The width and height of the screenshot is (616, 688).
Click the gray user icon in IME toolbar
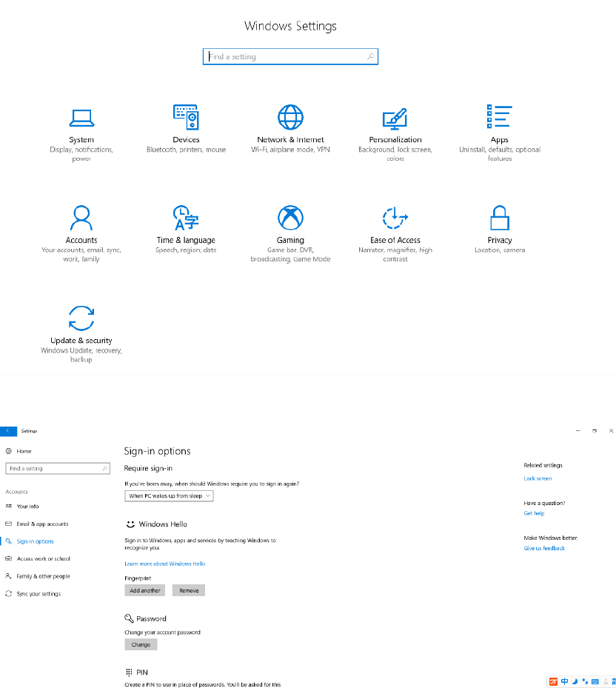pyautogui.click(x=606, y=681)
